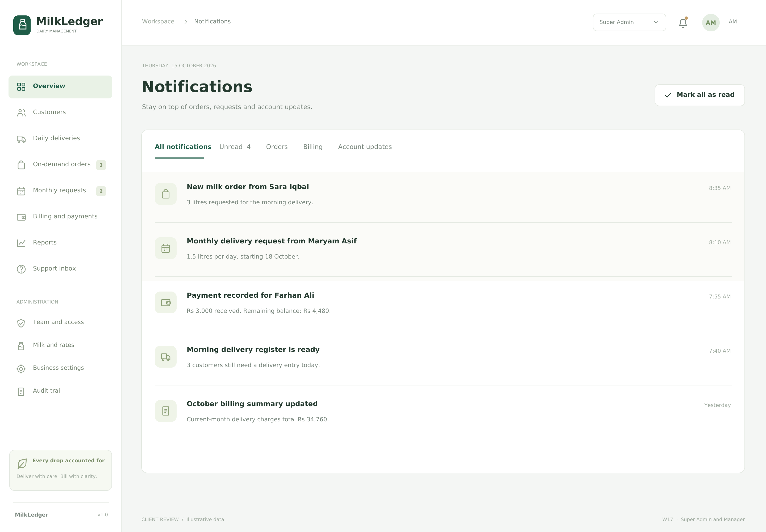Open Reports in the sidebar

pos(60,243)
